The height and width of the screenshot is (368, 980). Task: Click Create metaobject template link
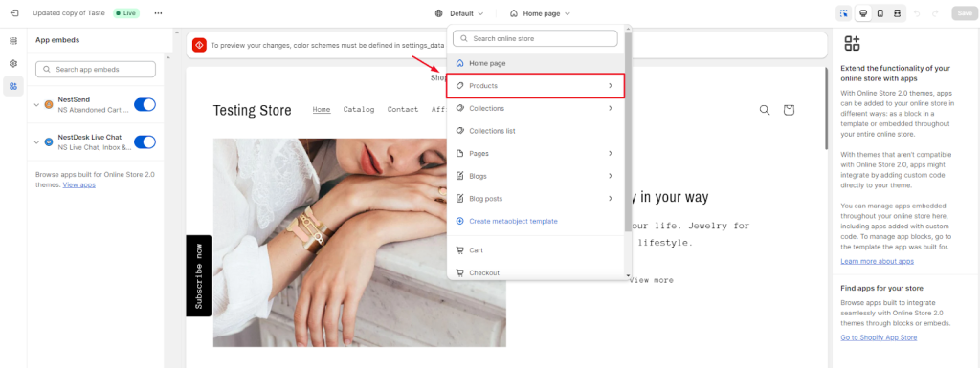pyautogui.click(x=513, y=221)
